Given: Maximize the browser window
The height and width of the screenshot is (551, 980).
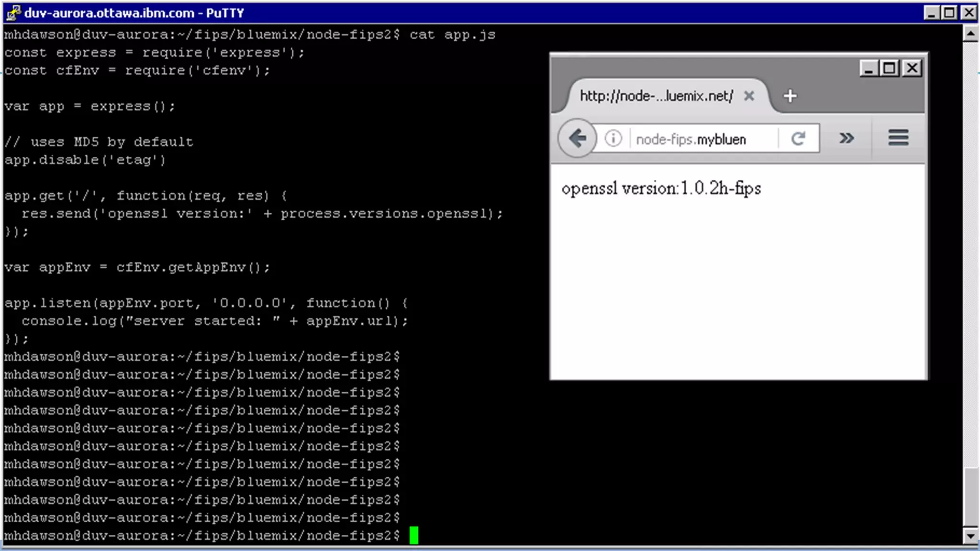Looking at the screenshot, I should [x=890, y=68].
